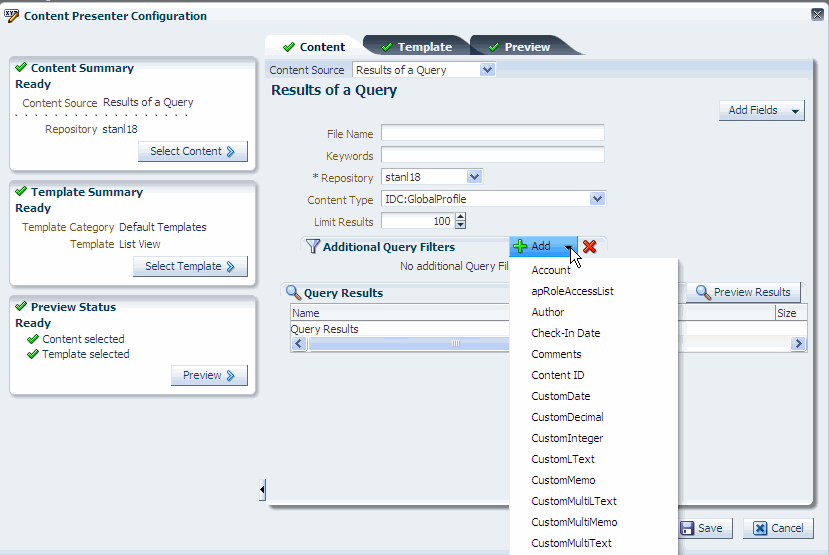Viewport: 829px width, 555px height.
Task: Close the Content Presenter Configuration dialog
Action: [x=817, y=14]
